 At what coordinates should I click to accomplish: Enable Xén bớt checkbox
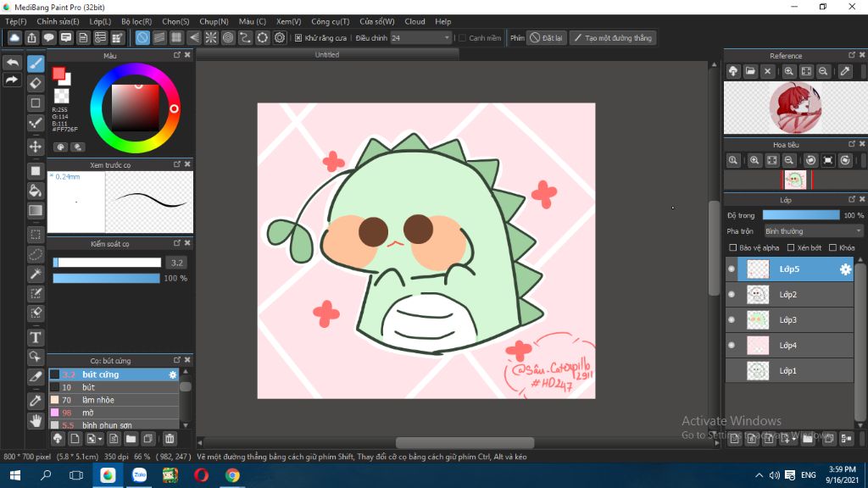791,248
